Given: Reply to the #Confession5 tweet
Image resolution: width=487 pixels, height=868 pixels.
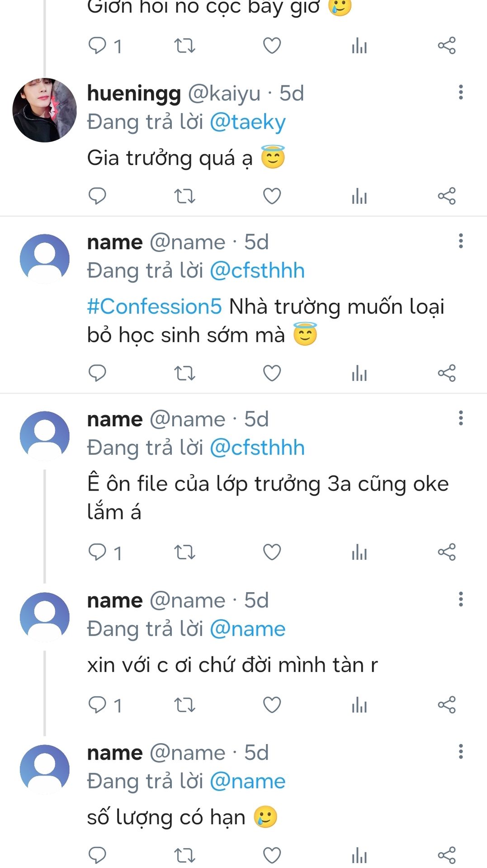Looking at the screenshot, I should [x=97, y=373].
